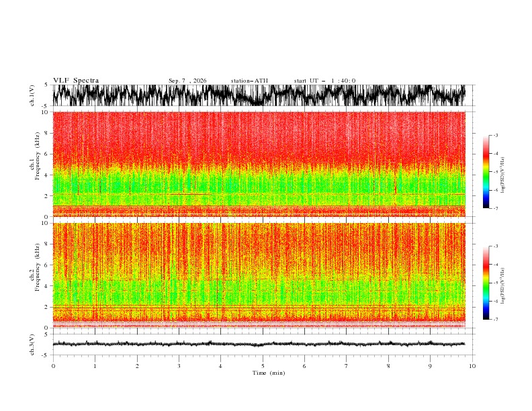The image size is (532, 411).
Task: Click inside the ch.1 spectrogram panel
Action: [x=259, y=164]
